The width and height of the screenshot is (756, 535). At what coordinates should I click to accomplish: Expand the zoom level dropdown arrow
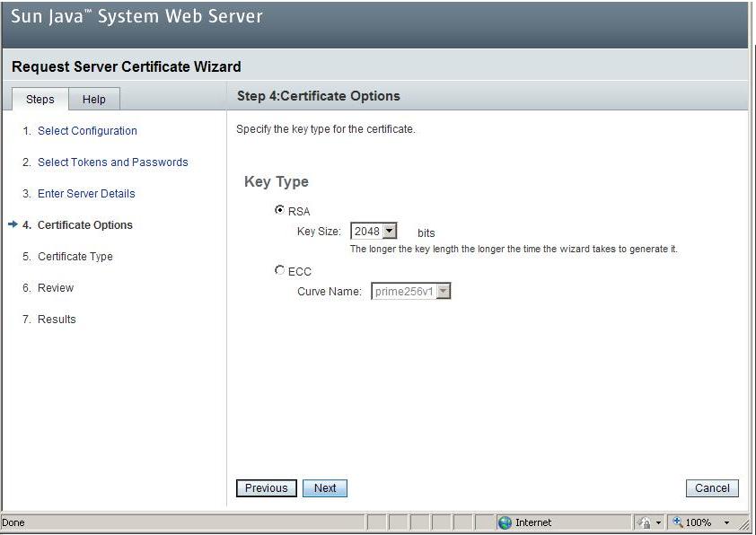(x=726, y=522)
